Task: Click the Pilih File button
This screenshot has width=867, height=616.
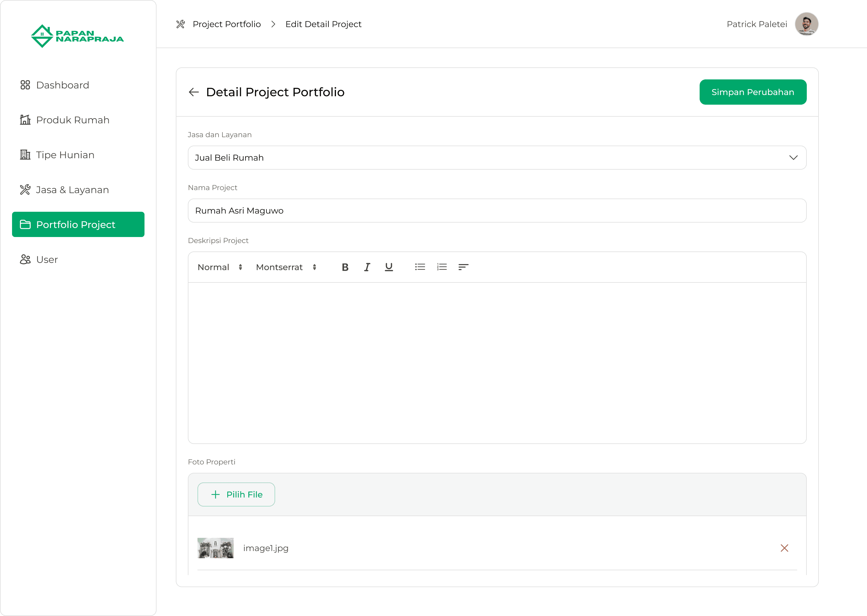Action: click(236, 494)
